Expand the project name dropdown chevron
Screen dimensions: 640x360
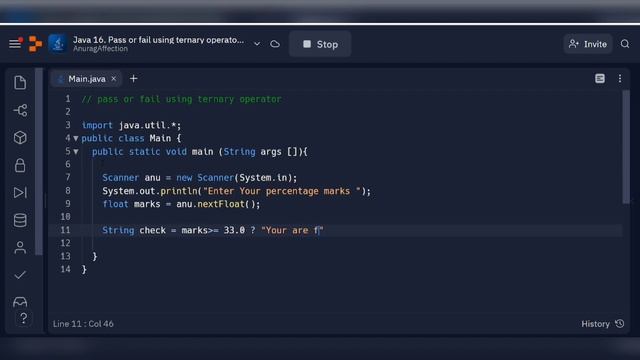[x=257, y=44]
